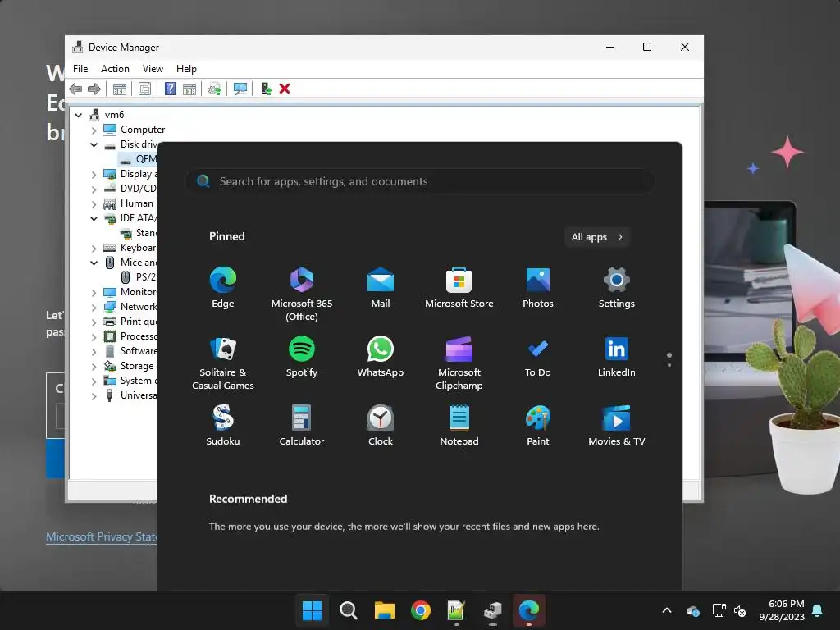The width and height of the screenshot is (840, 630).
Task: Select the Human Interface Devices row
Action: 130,203
